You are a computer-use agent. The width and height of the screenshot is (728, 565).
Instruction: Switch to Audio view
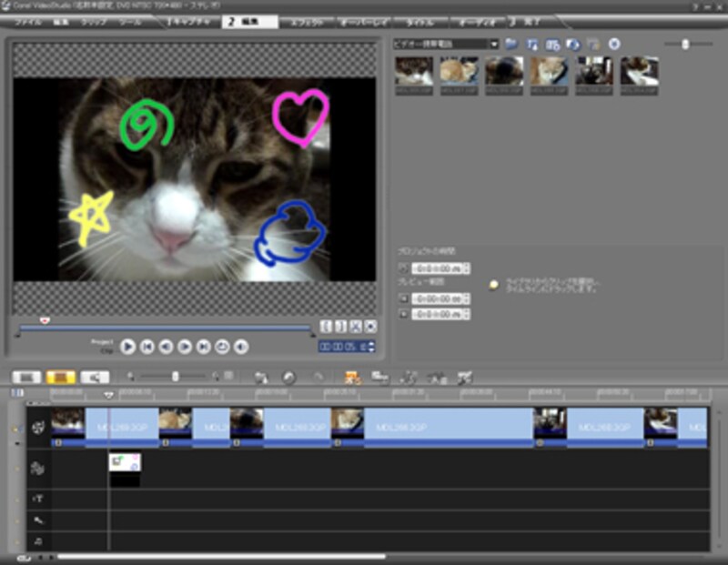coord(94,377)
